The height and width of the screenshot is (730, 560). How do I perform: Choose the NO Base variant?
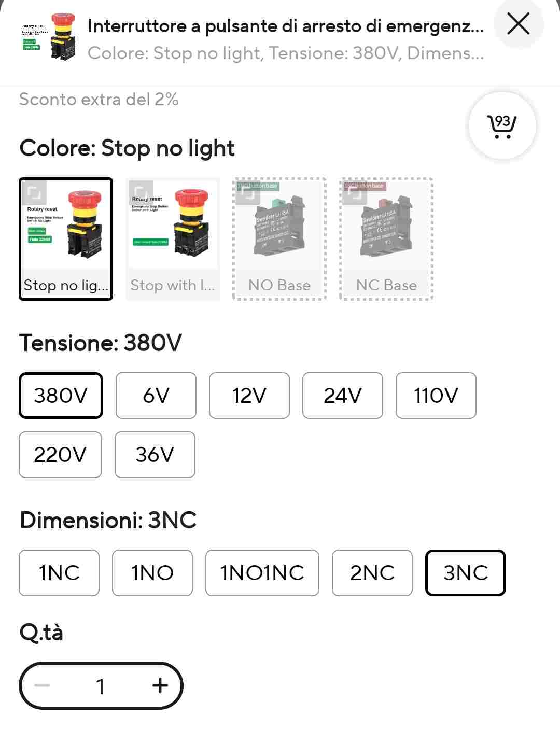(279, 239)
